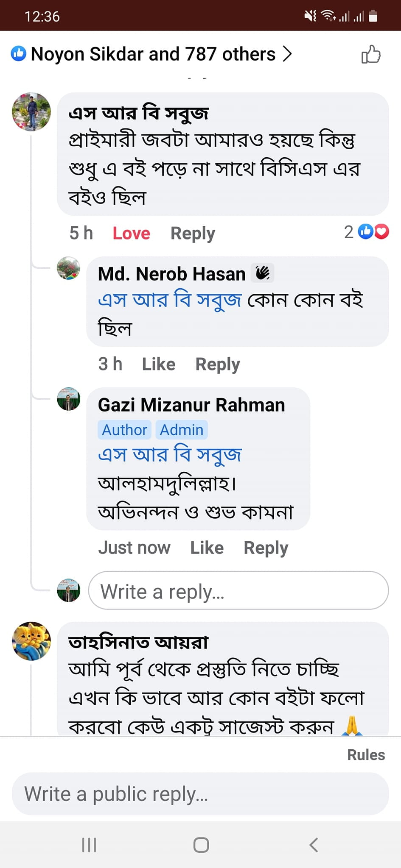Image resolution: width=401 pixels, height=868 pixels.
Task: Open Gazi Mizanur Rahman's profile picture
Action: [69, 399]
